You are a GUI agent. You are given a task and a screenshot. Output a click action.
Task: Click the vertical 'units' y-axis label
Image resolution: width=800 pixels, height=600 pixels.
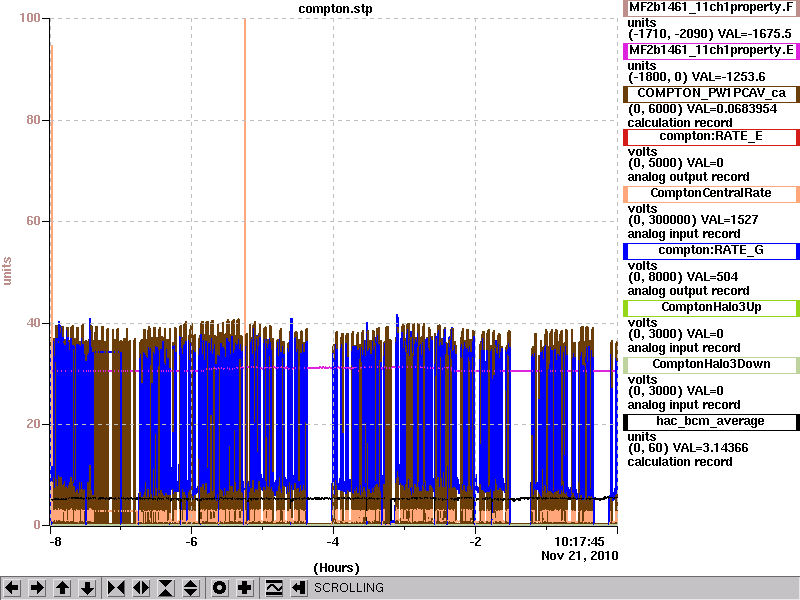7,271
